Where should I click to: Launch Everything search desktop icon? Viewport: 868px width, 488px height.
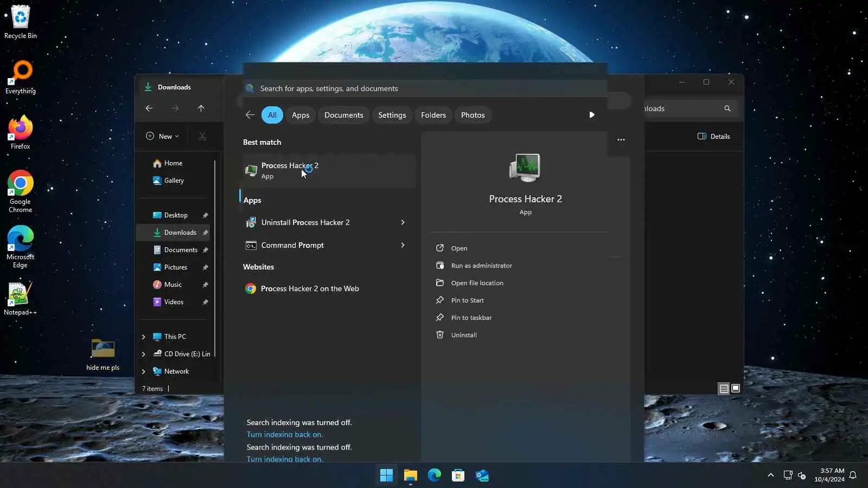[x=21, y=78]
